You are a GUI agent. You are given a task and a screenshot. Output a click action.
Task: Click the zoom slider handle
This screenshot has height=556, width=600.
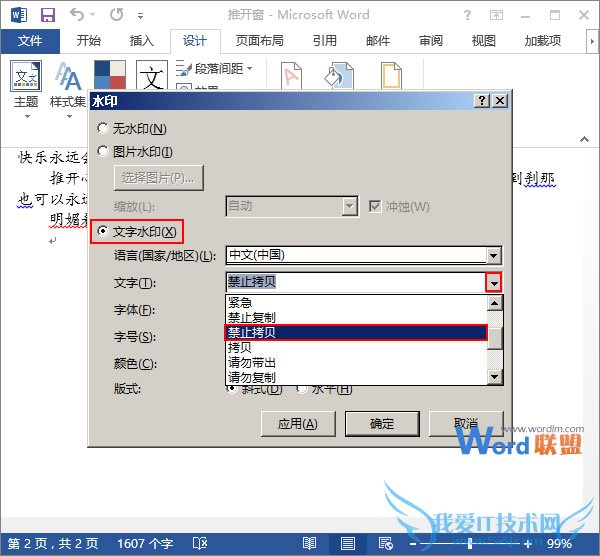(470, 544)
